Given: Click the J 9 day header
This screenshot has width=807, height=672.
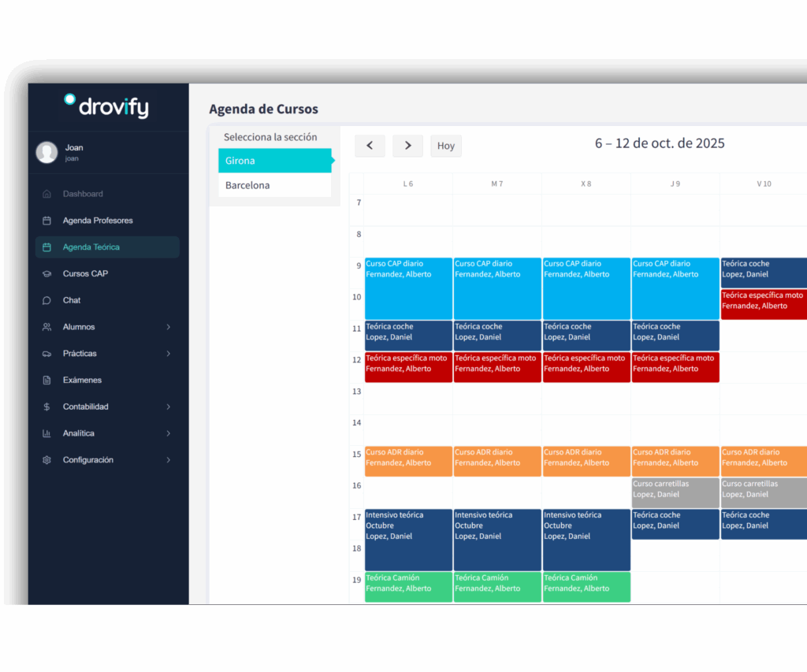Looking at the screenshot, I should (675, 184).
